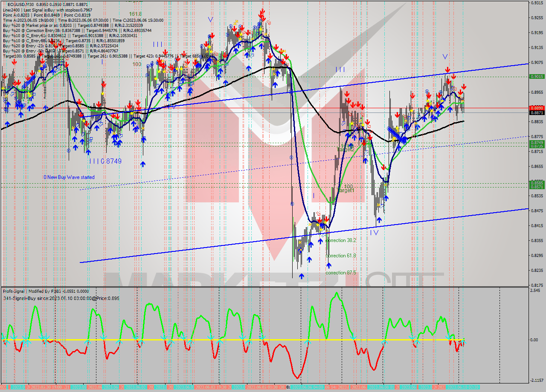Click the 0.9255 price scale value

point(537,18)
